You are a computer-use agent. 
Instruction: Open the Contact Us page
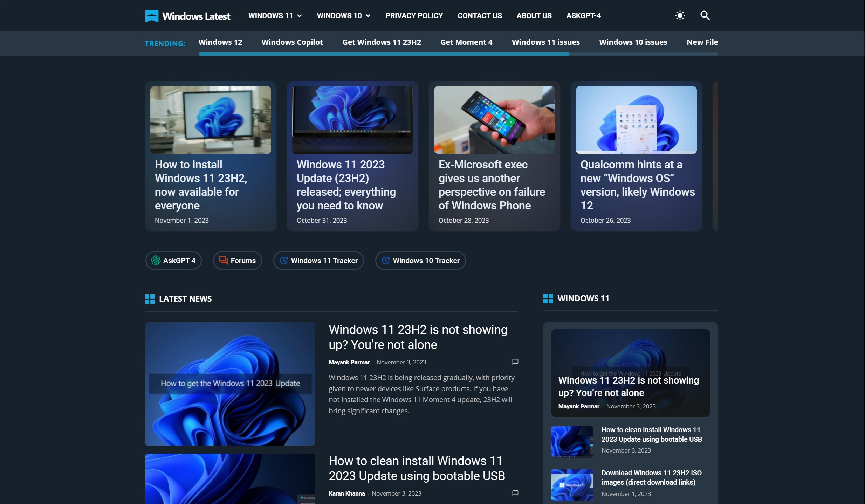point(480,16)
